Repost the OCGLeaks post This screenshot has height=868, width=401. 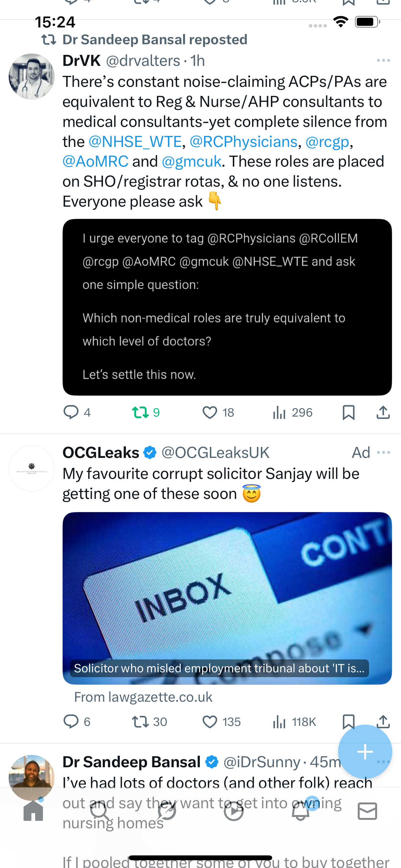pos(140,722)
